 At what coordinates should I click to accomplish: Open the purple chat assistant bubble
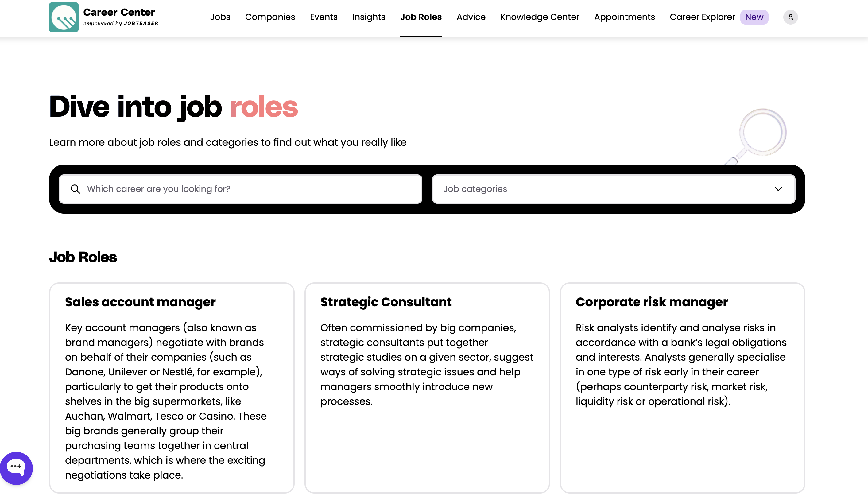tap(16, 468)
